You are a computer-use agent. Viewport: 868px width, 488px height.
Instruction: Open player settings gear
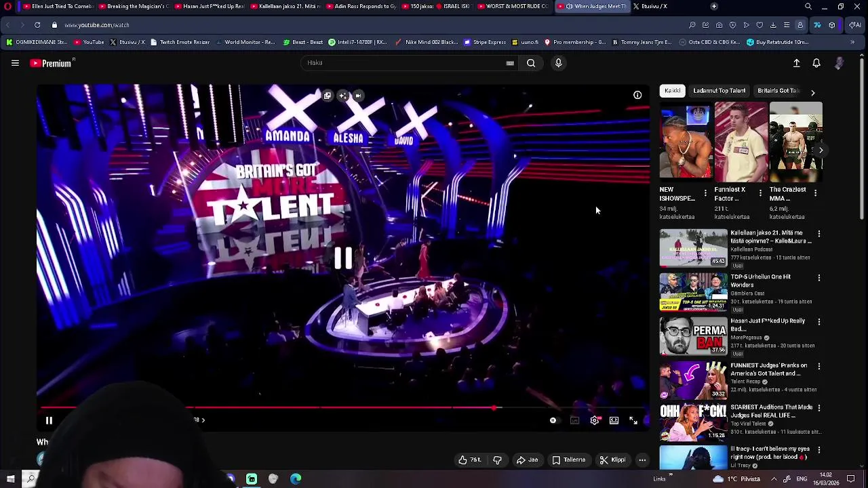click(x=595, y=420)
